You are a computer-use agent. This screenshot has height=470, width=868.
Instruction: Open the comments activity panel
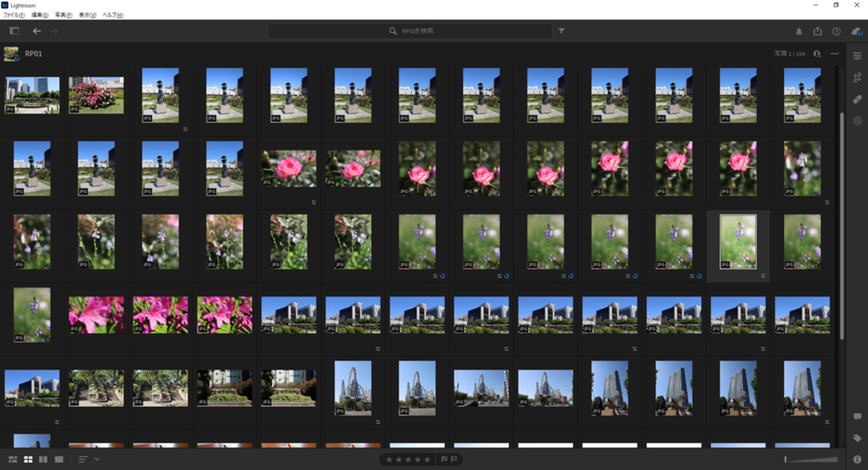857,417
